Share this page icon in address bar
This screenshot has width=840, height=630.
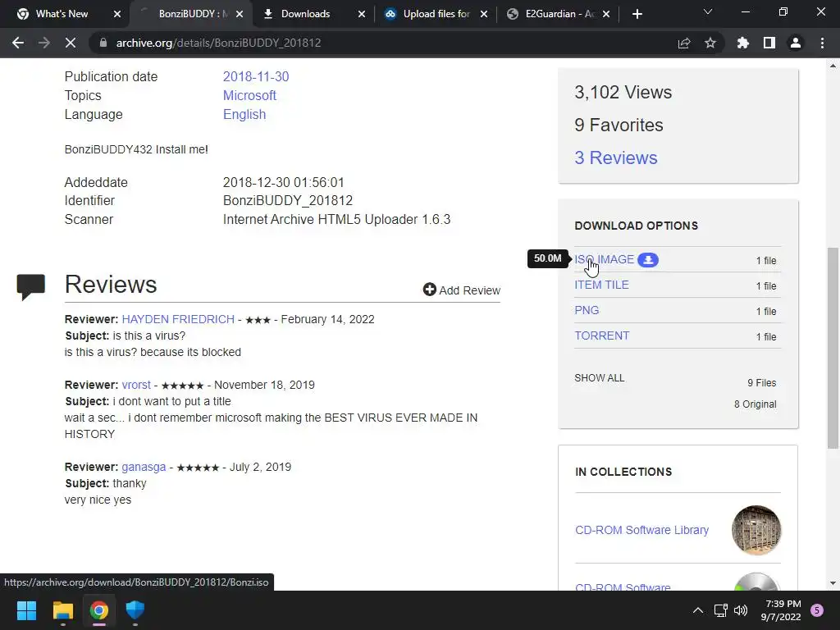tap(684, 43)
